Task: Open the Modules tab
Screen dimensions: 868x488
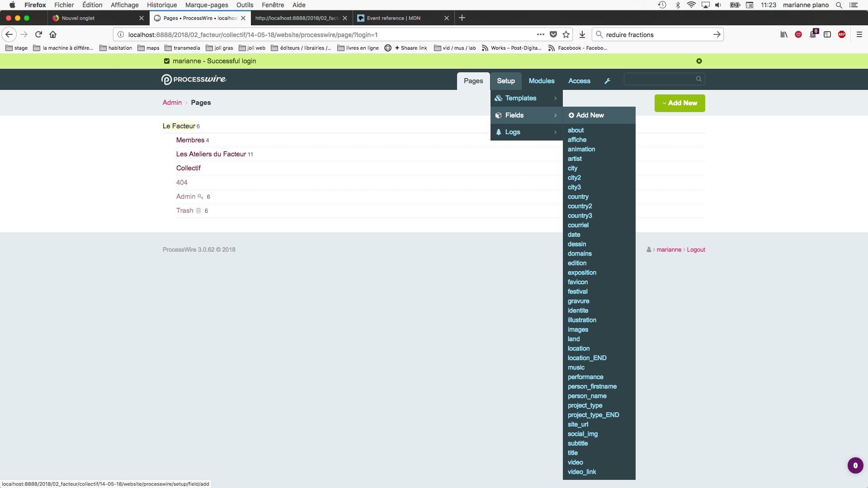Action: tap(541, 81)
